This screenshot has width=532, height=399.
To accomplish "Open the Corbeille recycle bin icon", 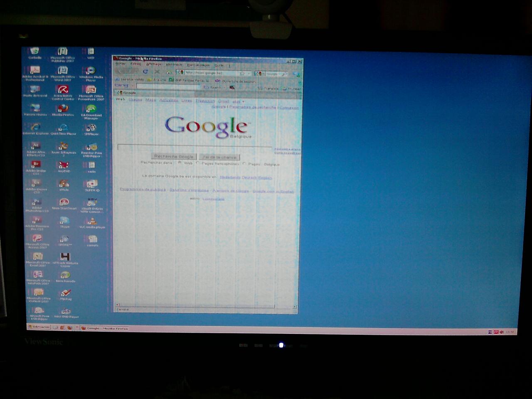I will (x=35, y=53).
